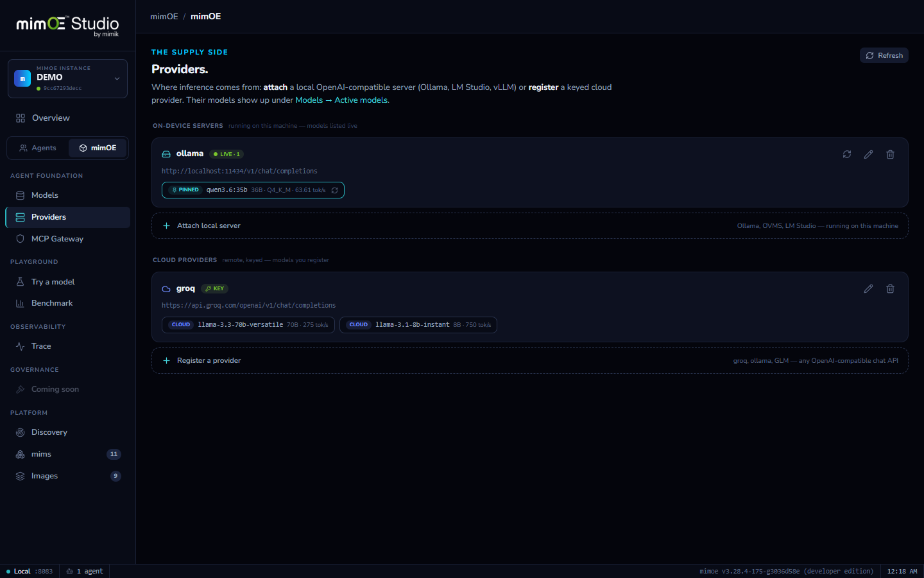Open the Discovery page

click(x=67, y=432)
